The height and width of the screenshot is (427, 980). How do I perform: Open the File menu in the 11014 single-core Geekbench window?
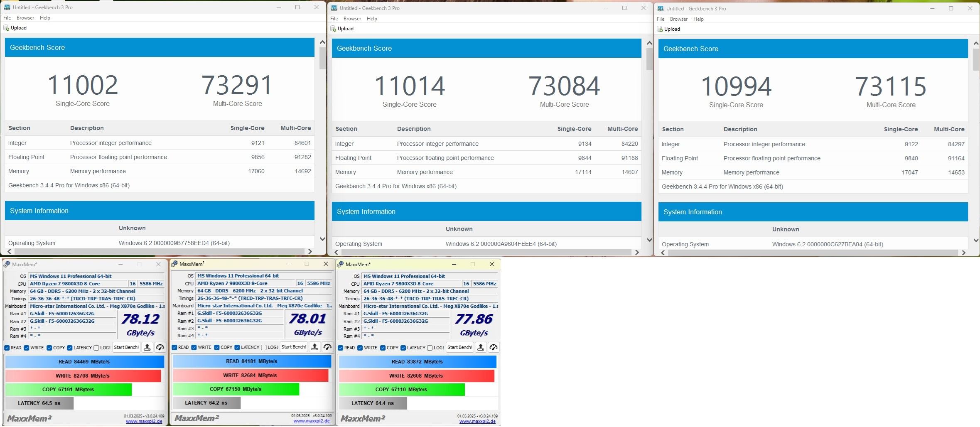pos(334,19)
